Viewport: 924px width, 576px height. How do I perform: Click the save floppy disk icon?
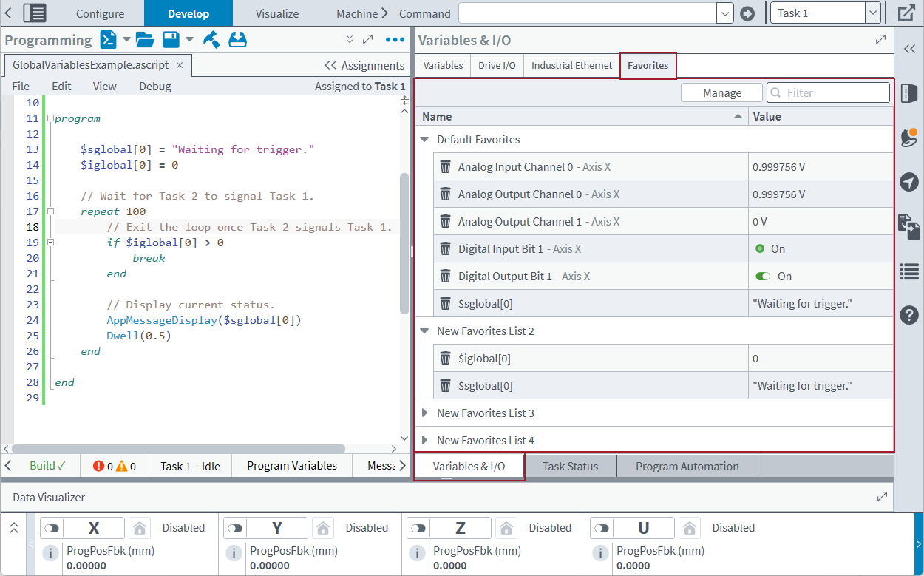click(x=171, y=40)
